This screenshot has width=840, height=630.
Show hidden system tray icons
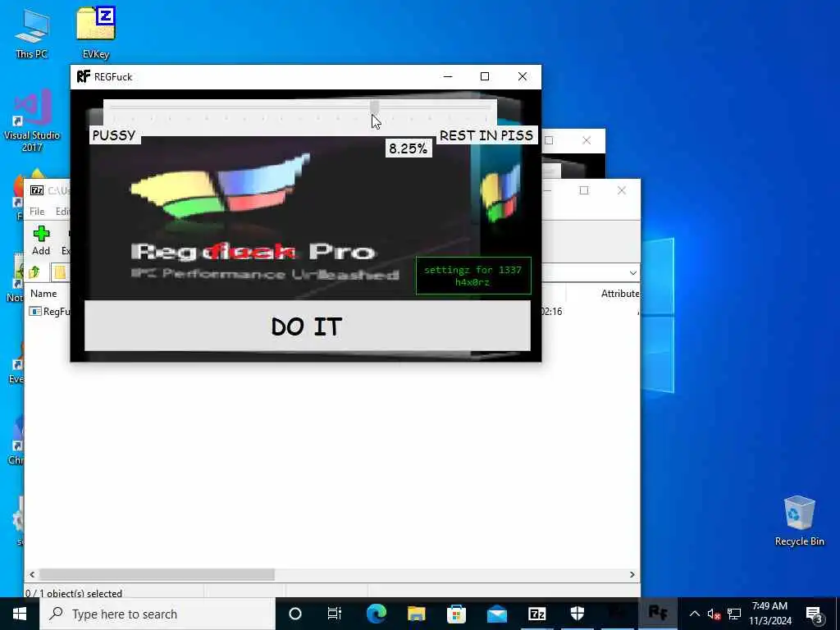[x=694, y=614]
